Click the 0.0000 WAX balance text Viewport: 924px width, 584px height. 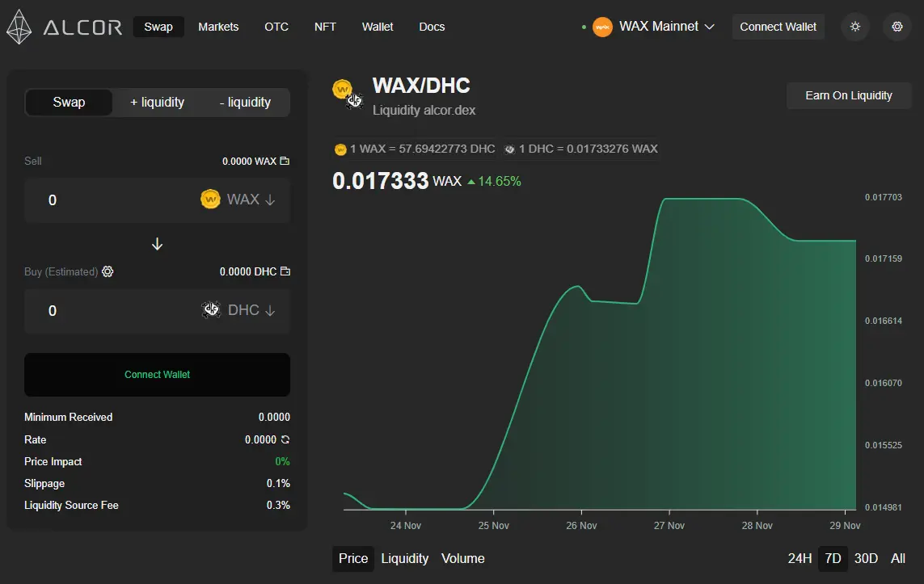click(249, 161)
